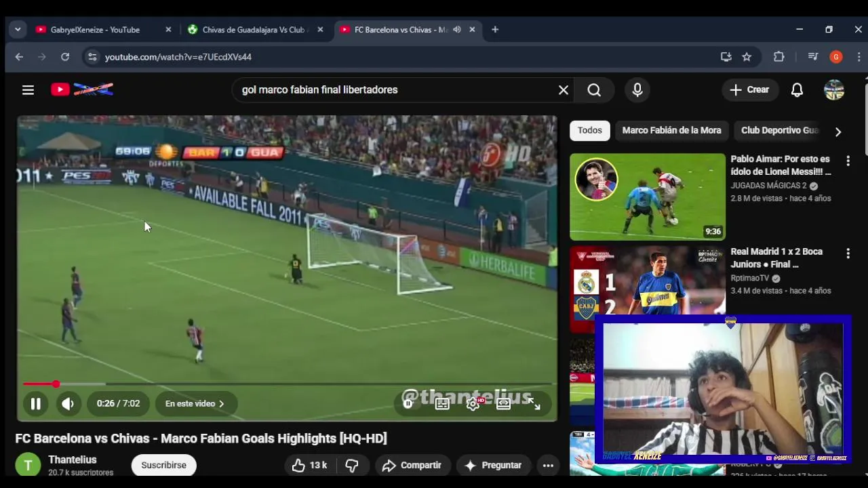The image size is (868, 488).
Task: Open options for the Pablo Aimar video
Action: 848,161
